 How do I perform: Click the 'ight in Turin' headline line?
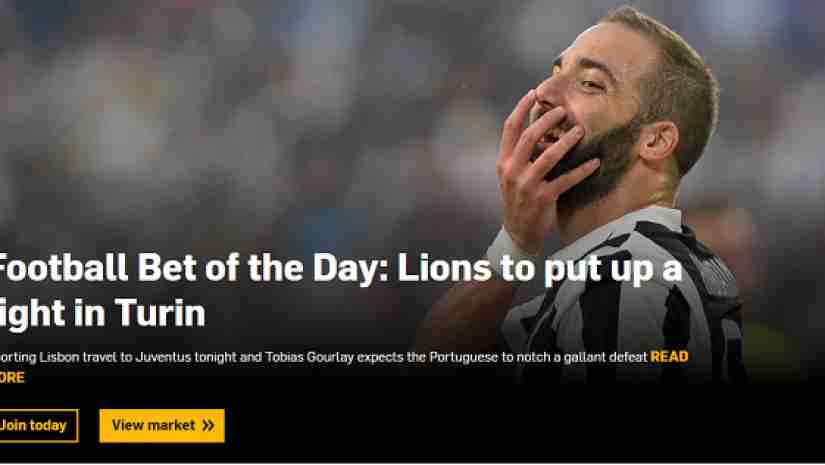tap(103, 313)
